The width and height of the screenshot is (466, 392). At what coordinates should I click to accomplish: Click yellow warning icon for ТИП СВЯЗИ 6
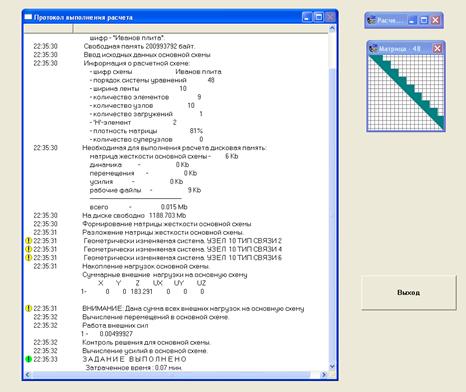[x=29, y=258]
